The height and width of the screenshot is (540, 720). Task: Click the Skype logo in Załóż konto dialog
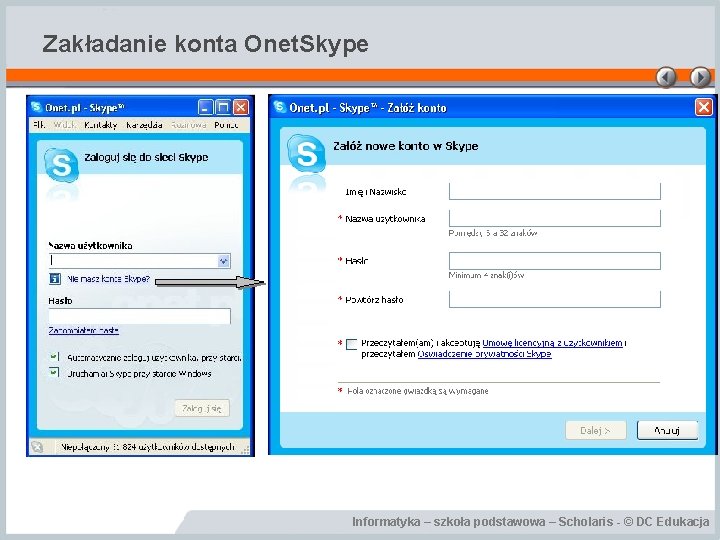tap(306, 153)
